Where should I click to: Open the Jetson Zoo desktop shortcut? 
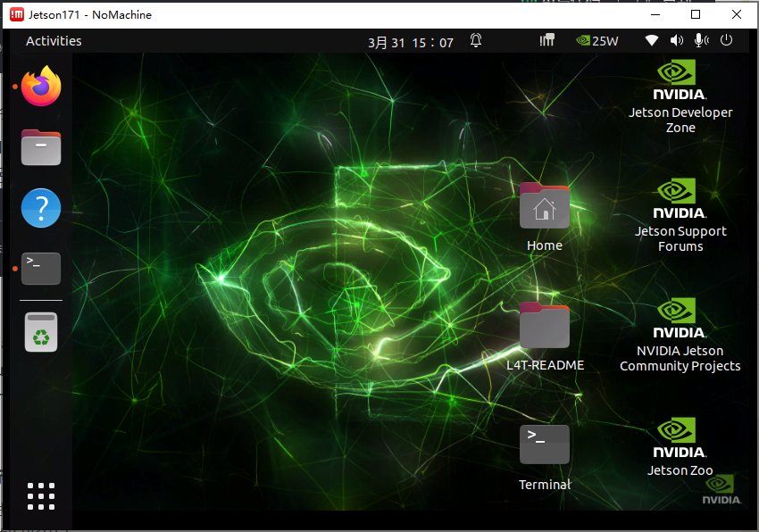click(x=680, y=447)
